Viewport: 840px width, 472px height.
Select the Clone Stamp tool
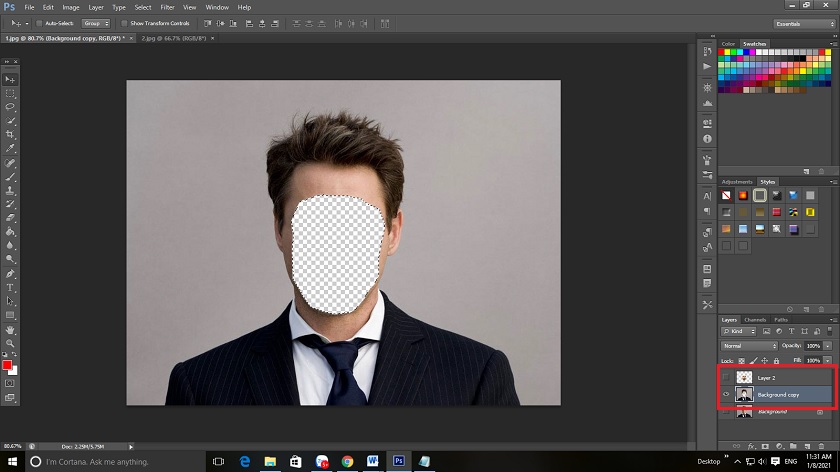point(10,191)
